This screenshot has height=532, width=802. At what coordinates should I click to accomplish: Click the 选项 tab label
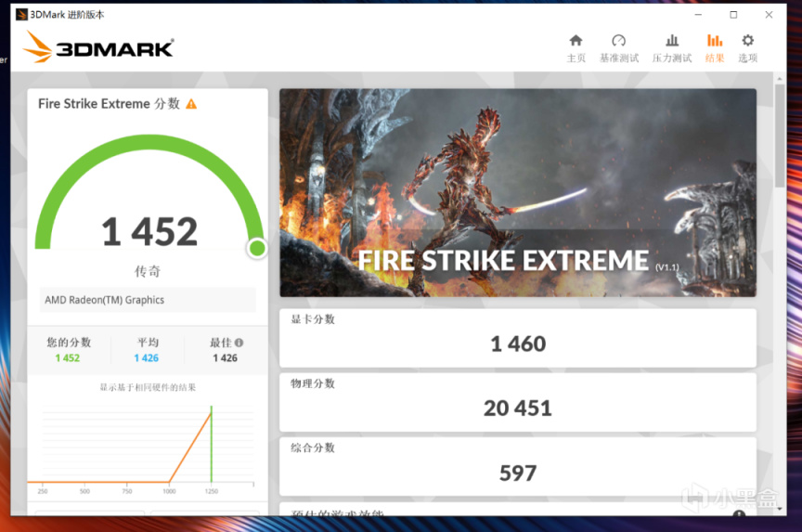point(748,58)
